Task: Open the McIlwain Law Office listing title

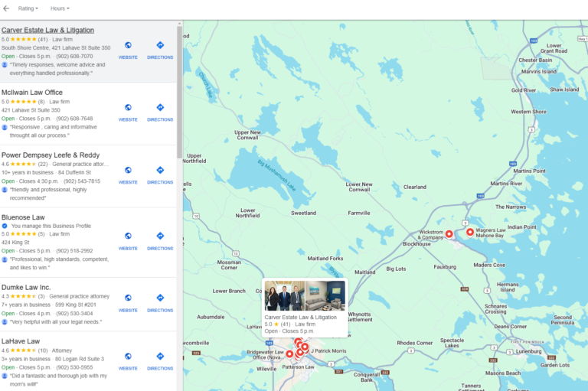Action: 32,93
